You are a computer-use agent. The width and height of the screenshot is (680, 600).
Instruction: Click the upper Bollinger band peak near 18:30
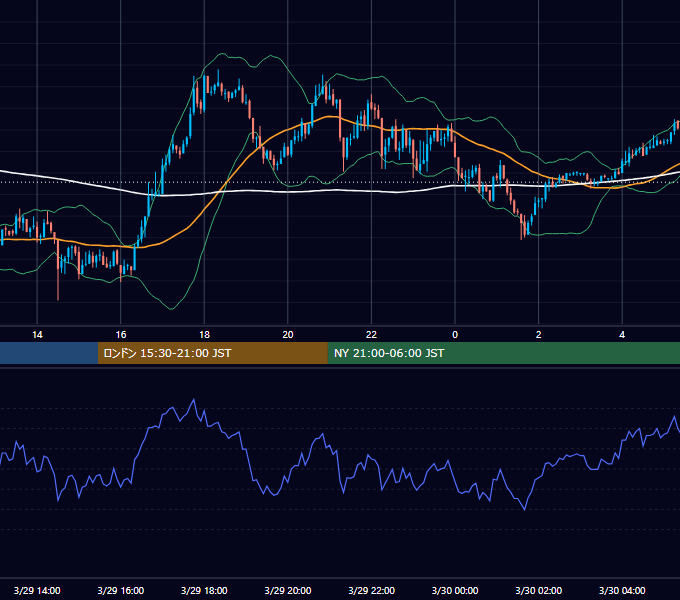coord(223,54)
